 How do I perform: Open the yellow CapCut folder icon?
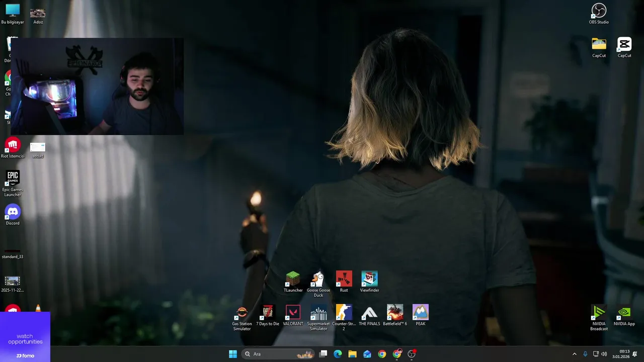[x=599, y=48]
